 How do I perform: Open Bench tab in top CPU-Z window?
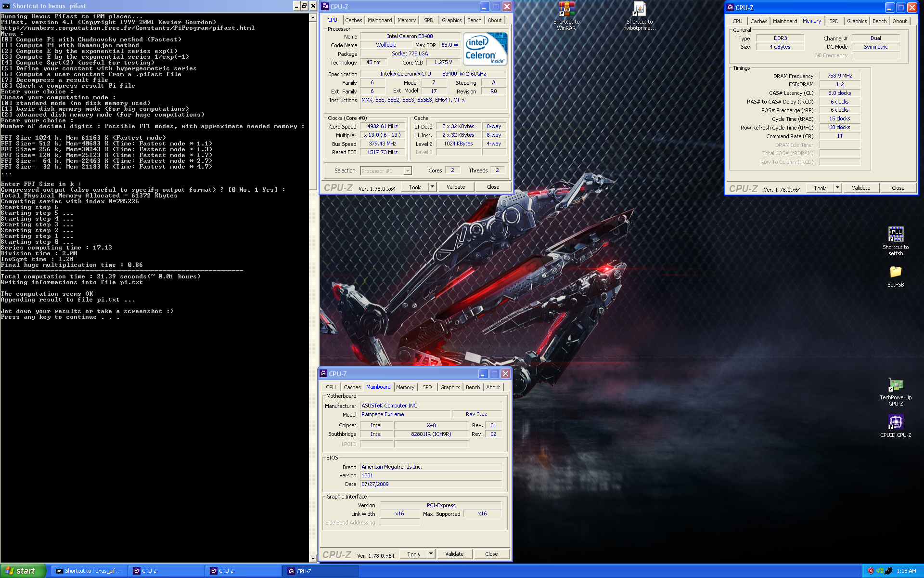tap(475, 20)
